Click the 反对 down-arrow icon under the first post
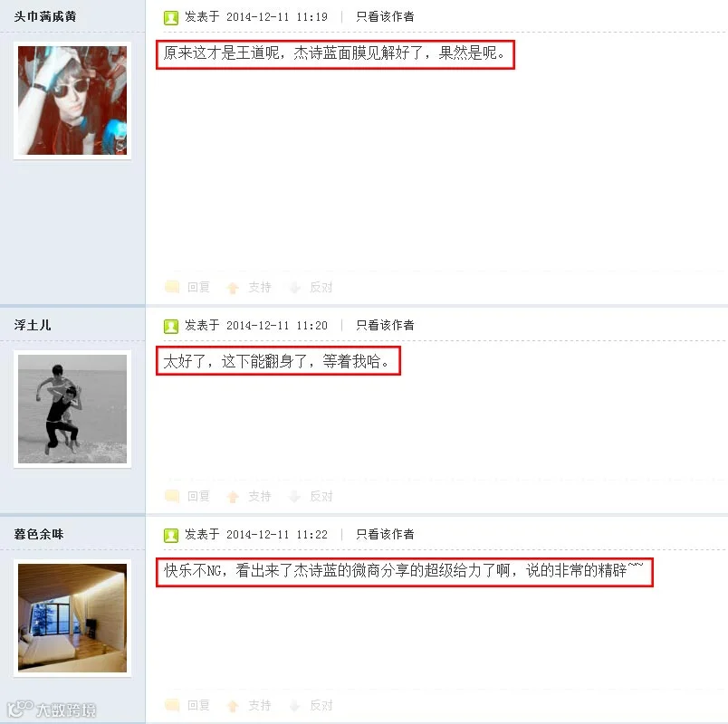The width and height of the screenshot is (728, 724). [x=294, y=288]
